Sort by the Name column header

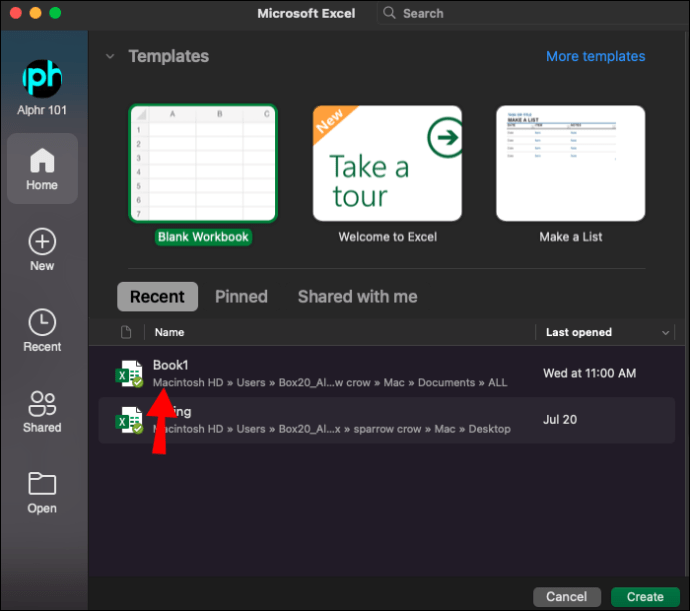coord(169,332)
